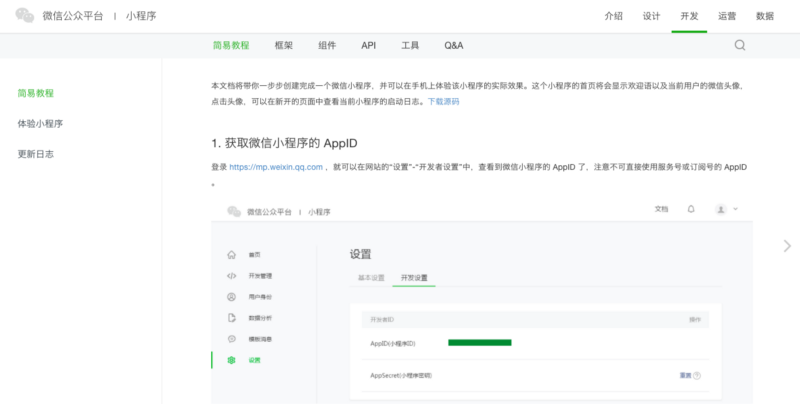Open 更新日志 in the left sidebar

(x=35, y=154)
